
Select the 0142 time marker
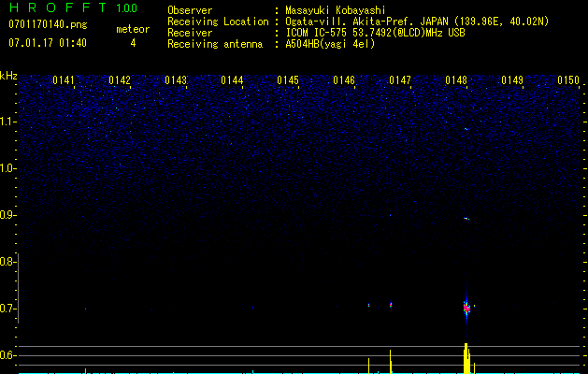pos(120,80)
